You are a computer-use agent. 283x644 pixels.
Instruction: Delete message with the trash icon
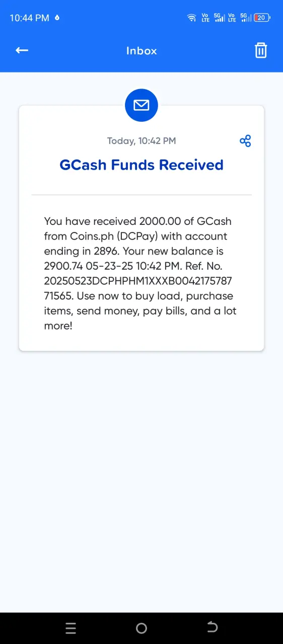(x=261, y=50)
